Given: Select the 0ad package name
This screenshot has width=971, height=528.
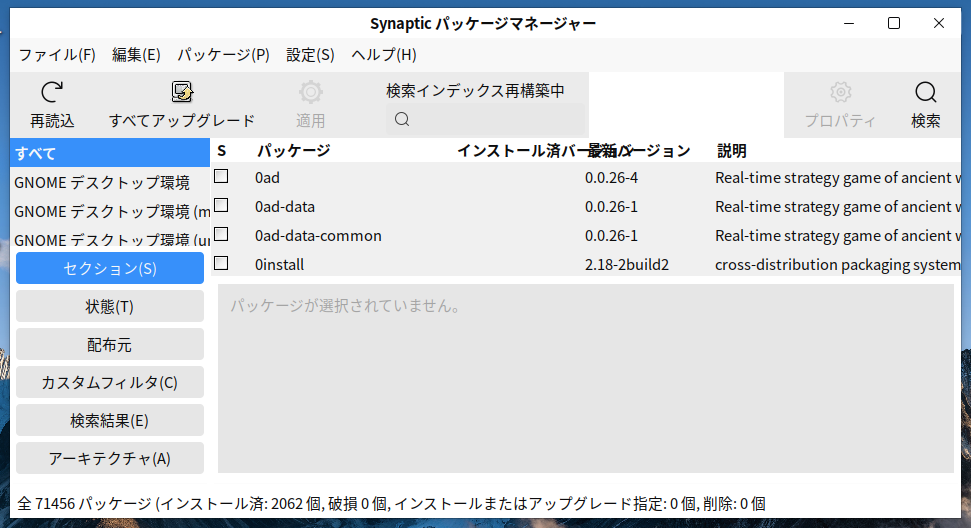Looking at the screenshot, I should point(268,178).
